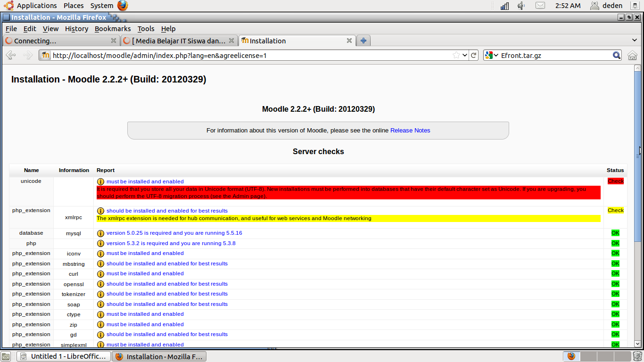Click the info icon in the openssl row

point(100,284)
